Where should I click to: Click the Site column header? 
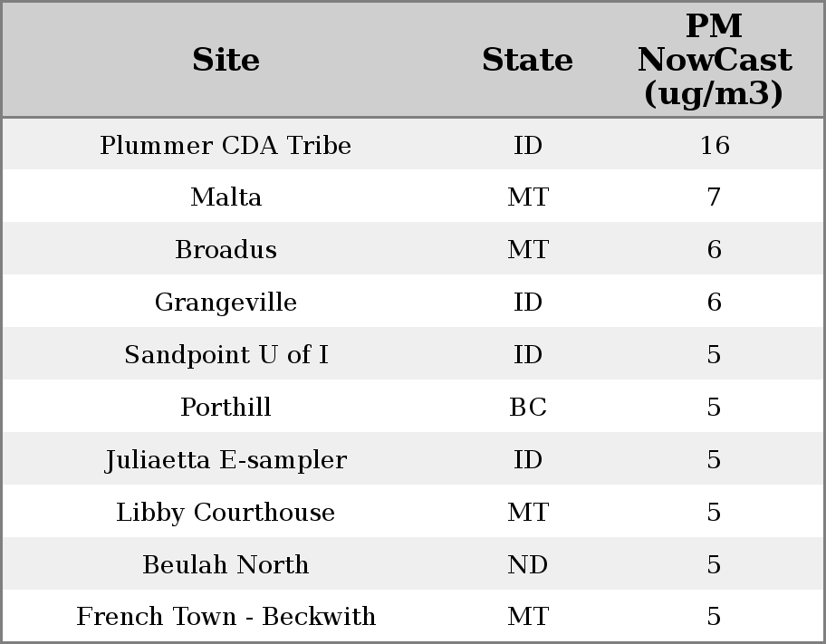pos(226,60)
